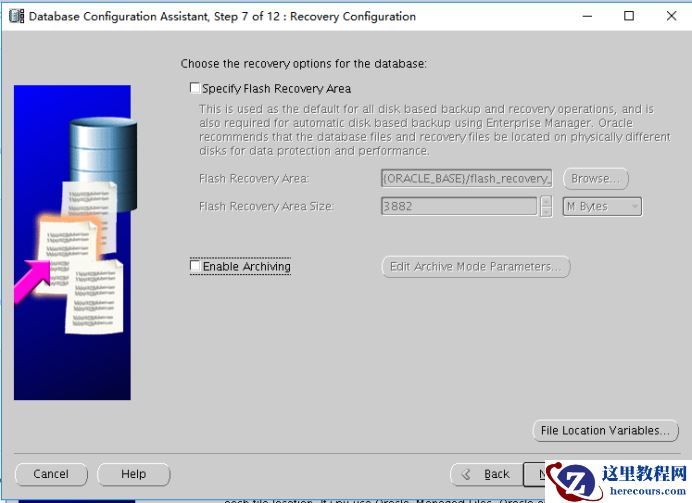This screenshot has width=692, height=503.
Task: Maximize the Database Configuration Assistant window
Action: click(x=629, y=16)
